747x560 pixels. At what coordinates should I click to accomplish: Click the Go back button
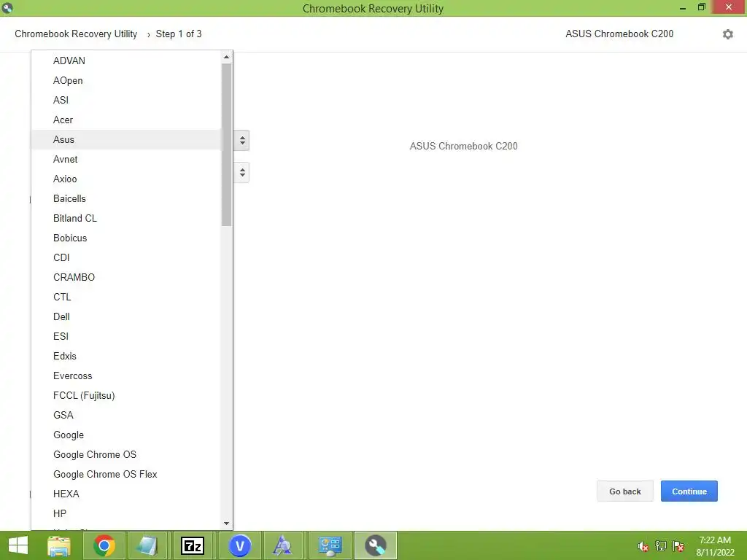625,491
